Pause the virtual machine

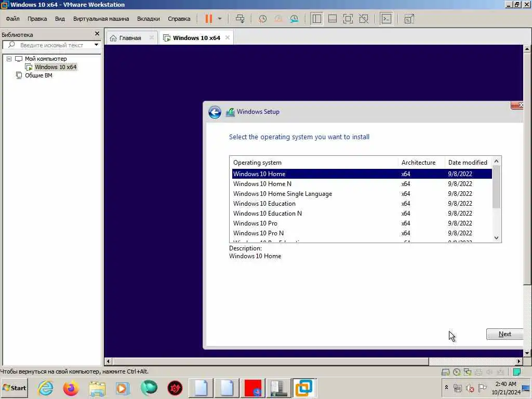[x=209, y=19]
